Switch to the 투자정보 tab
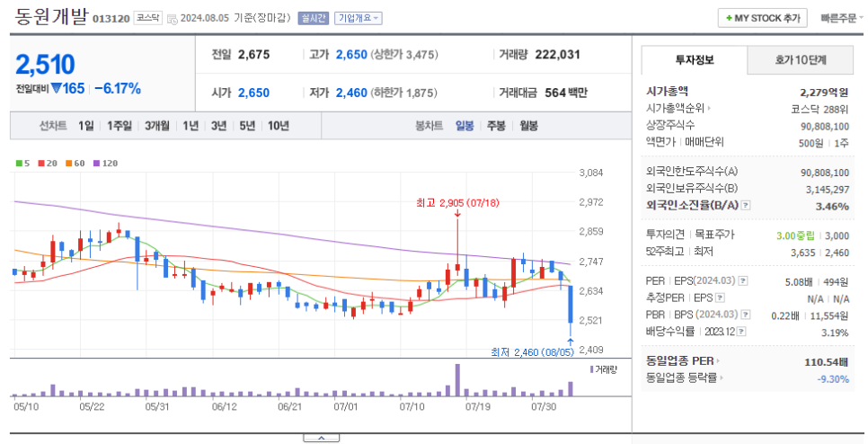868x444 pixels. [x=695, y=60]
